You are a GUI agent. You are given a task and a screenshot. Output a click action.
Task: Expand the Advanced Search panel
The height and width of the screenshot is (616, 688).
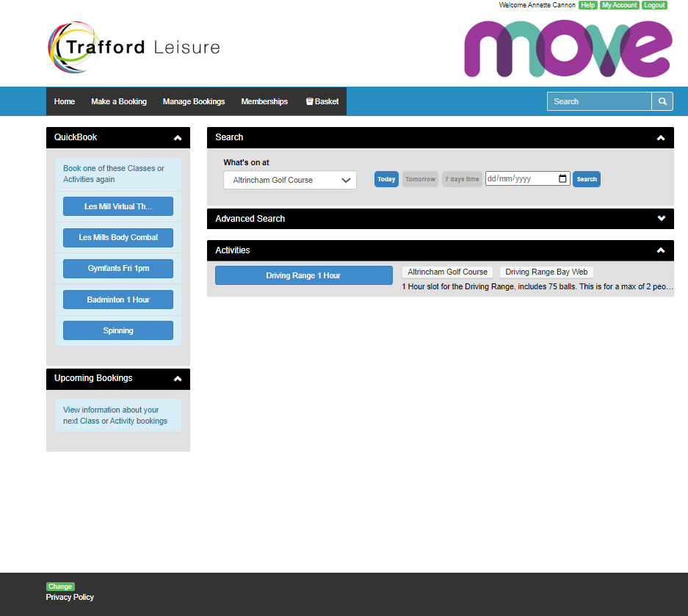tap(662, 219)
